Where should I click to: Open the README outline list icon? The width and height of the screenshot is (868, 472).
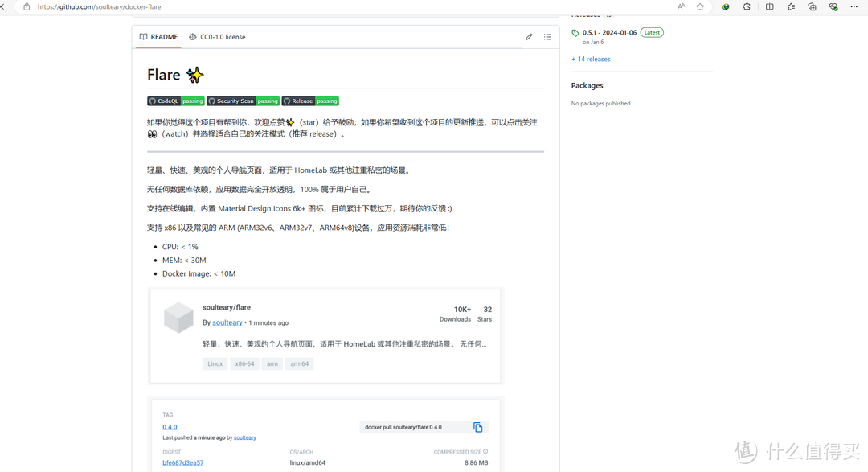coord(547,36)
